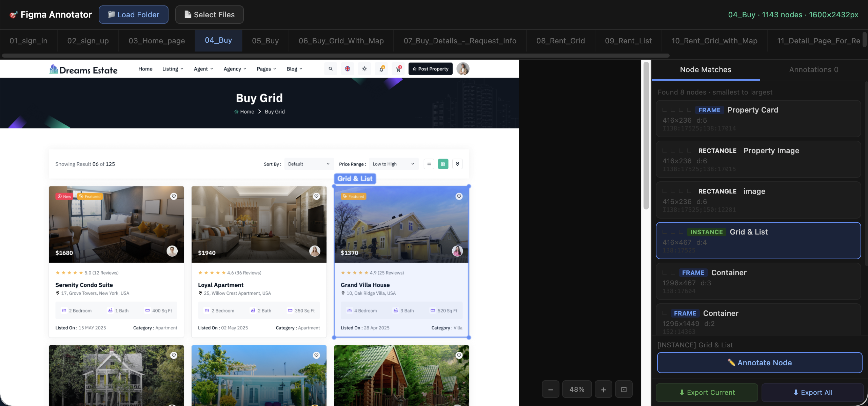Switch to the Annotations 0 tab

coord(813,70)
